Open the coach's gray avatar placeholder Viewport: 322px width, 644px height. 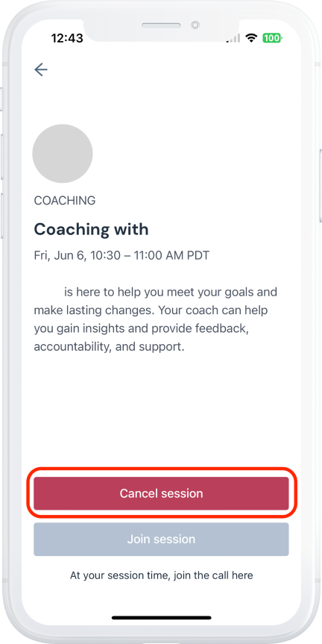coord(63,154)
